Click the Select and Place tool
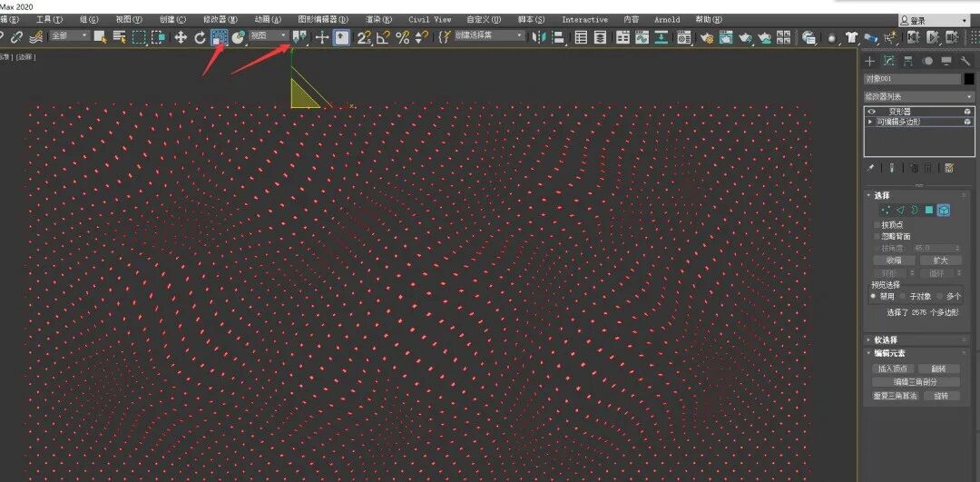This screenshot has width=980, height=482. [238, 37]
